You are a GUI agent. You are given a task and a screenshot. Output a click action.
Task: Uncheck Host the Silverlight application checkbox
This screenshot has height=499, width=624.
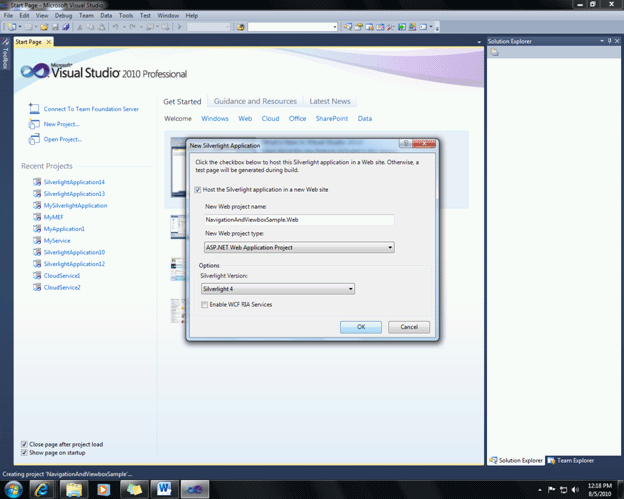[198, 190]
